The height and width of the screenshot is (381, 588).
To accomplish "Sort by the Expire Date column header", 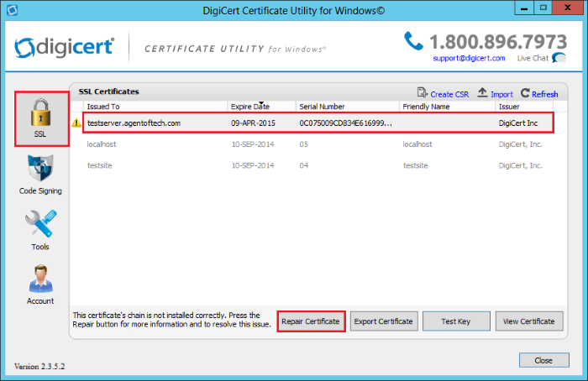I will coord(261,107).
